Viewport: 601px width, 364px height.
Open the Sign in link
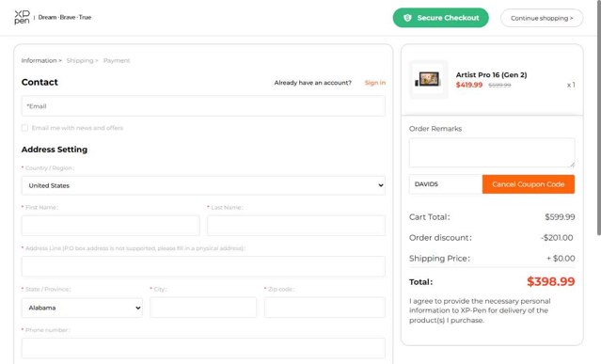tap(375, 83)
